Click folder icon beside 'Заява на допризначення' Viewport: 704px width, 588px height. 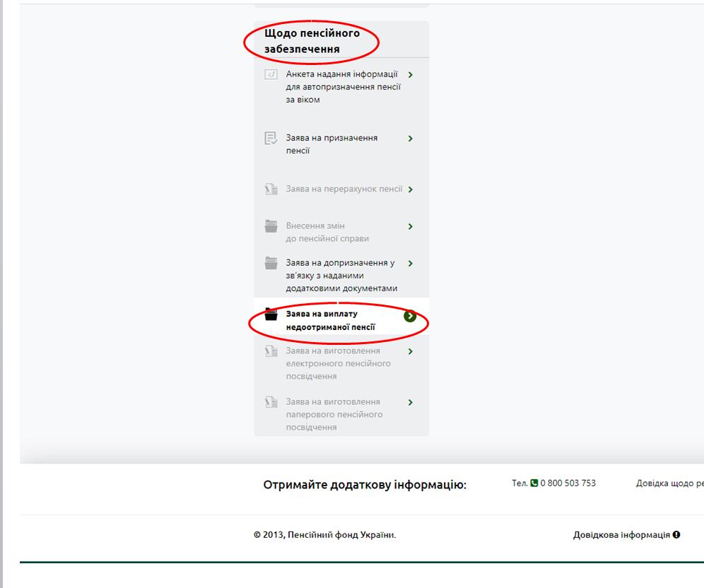(x=271, y=263)
